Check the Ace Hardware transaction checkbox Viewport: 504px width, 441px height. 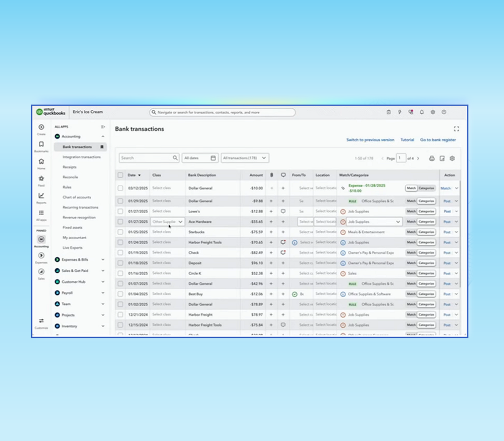click(120, 222)
